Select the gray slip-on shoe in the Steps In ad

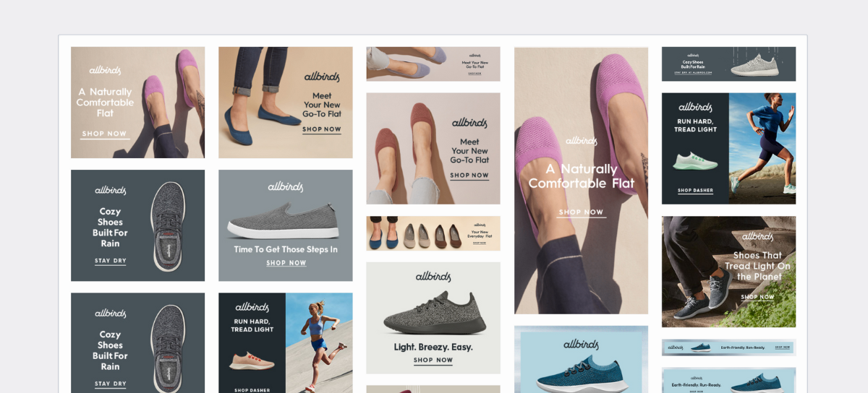[283, 221]
